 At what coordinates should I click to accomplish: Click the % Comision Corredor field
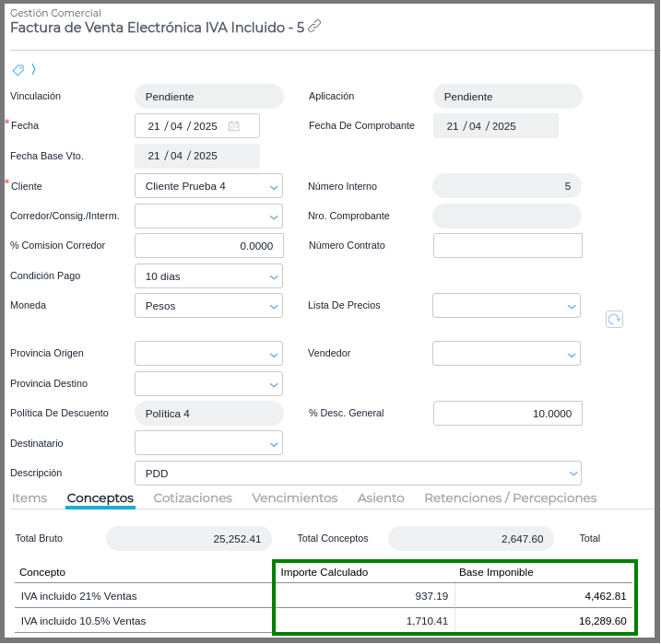[208, 246]
